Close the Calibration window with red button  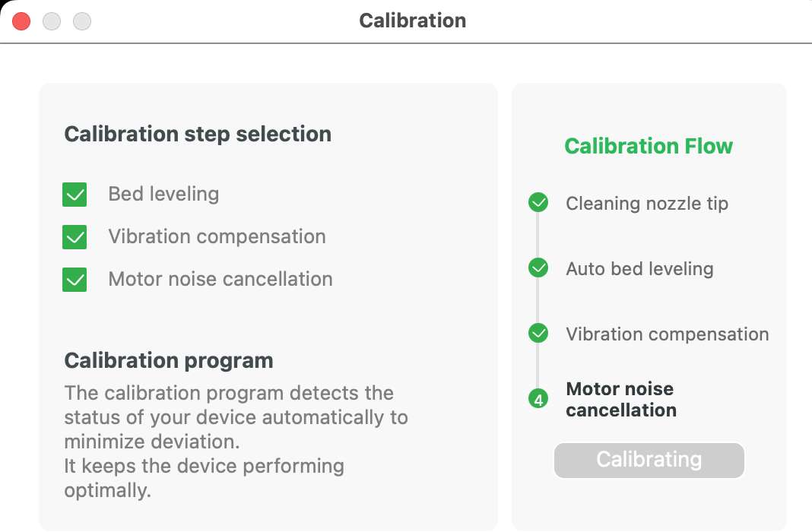21,21
